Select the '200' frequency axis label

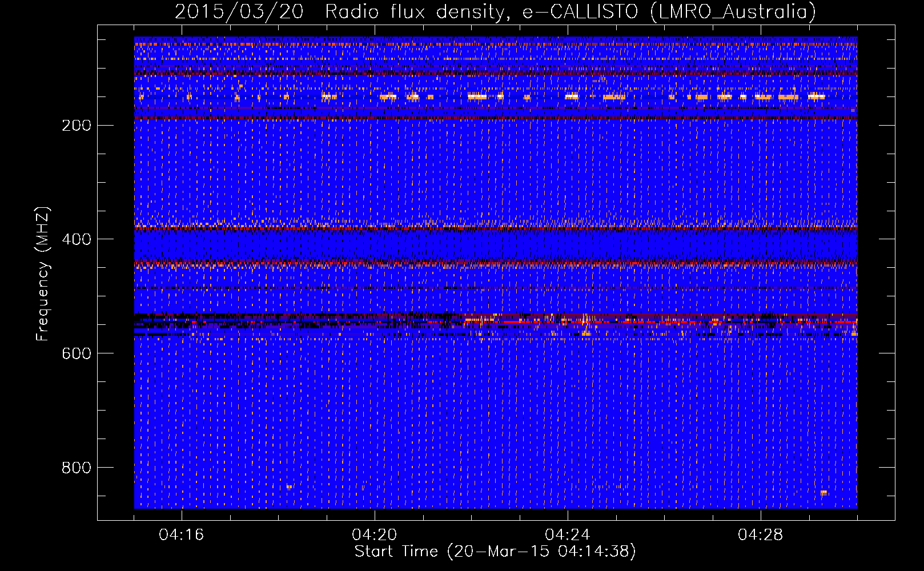coord(77,126)
